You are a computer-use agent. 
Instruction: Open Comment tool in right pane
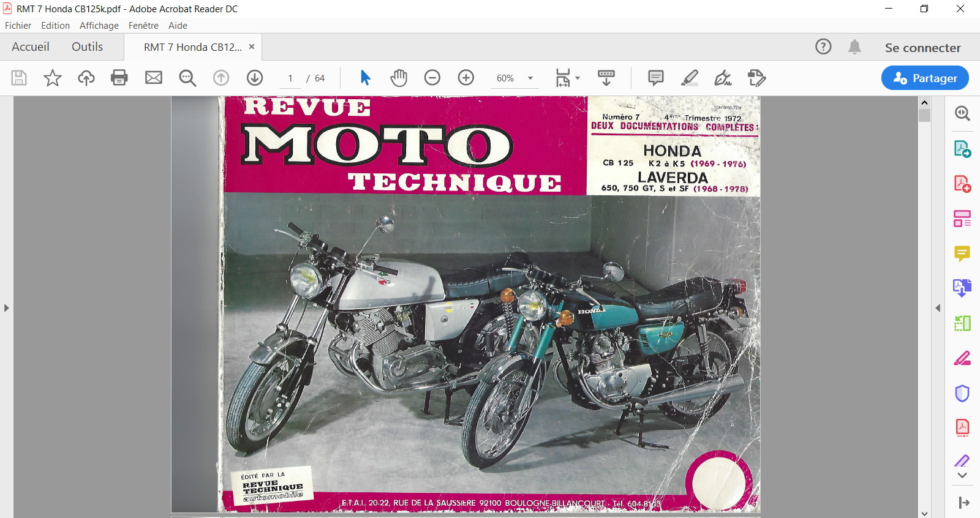coord(962,253)
